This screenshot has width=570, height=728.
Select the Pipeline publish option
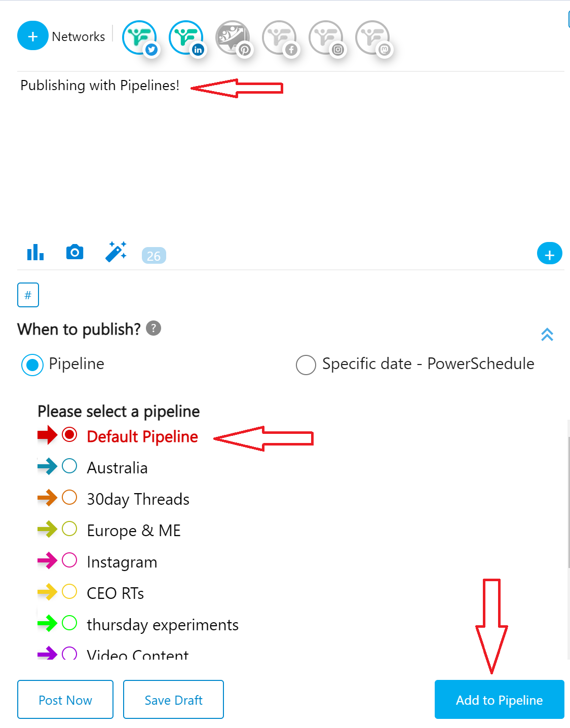point(63,364)
